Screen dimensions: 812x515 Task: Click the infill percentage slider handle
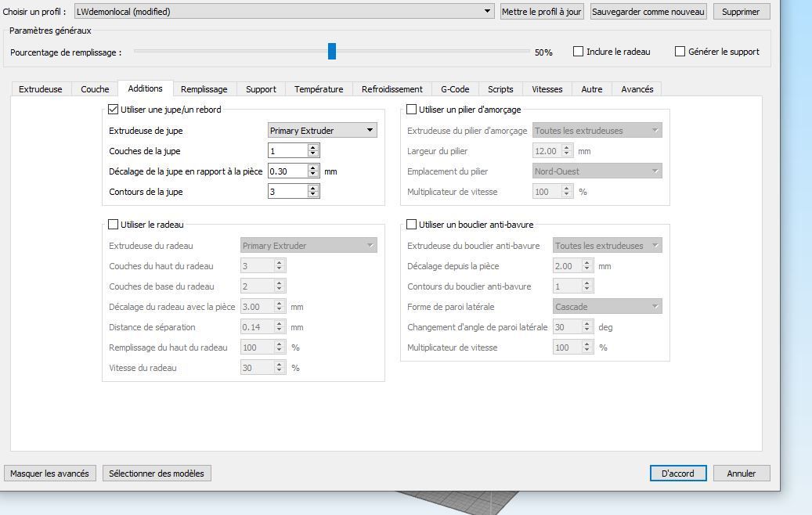pos(332,51)
